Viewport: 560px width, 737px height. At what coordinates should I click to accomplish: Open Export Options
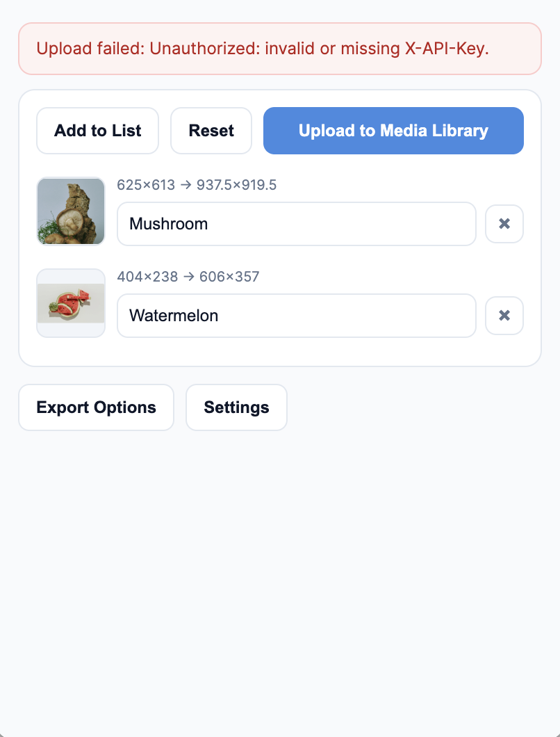(96, 407)
